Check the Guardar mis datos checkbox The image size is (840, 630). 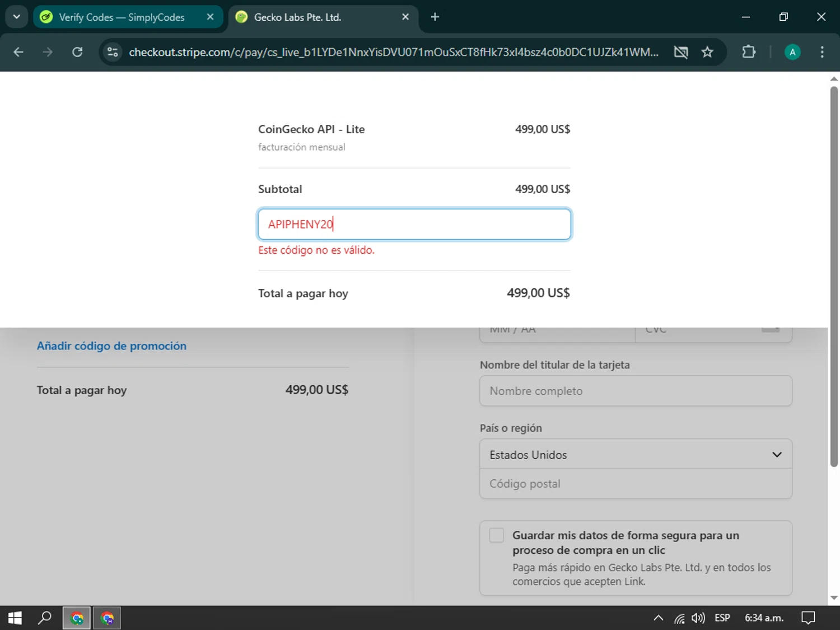[x=497, y=535]
